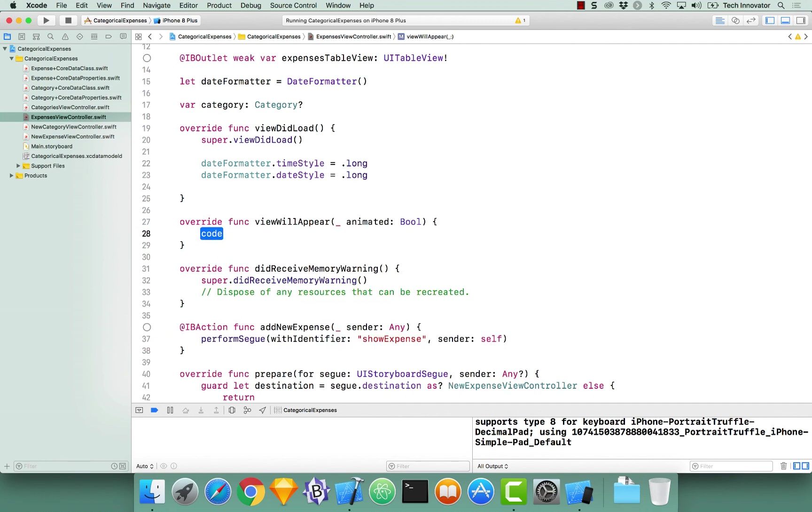Open the Find navigator magnifier tab
812x512 pixels.
click(51, 37)
